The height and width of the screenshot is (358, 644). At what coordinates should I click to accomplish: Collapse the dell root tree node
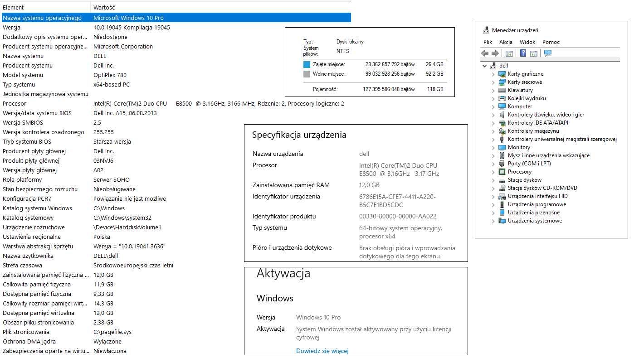485,66
